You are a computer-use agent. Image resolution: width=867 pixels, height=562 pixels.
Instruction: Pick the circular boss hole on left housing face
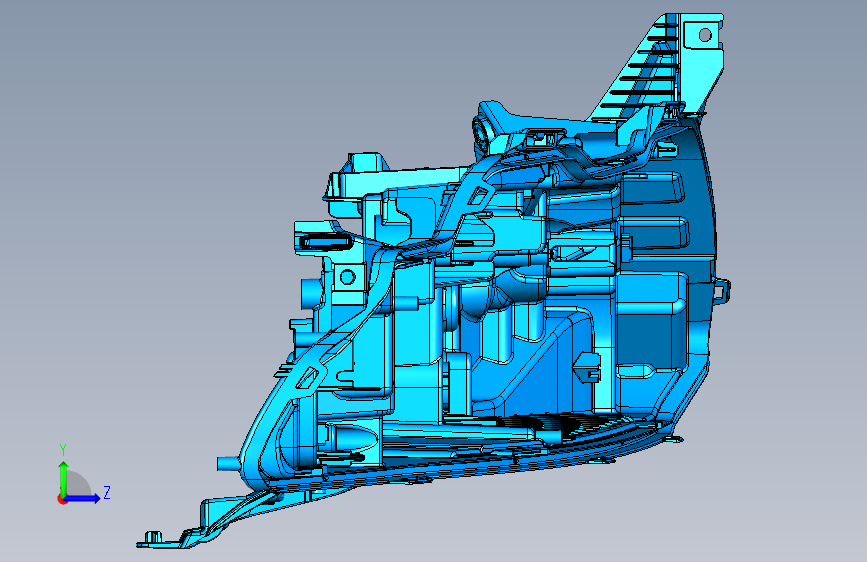(x=347, y=277)
